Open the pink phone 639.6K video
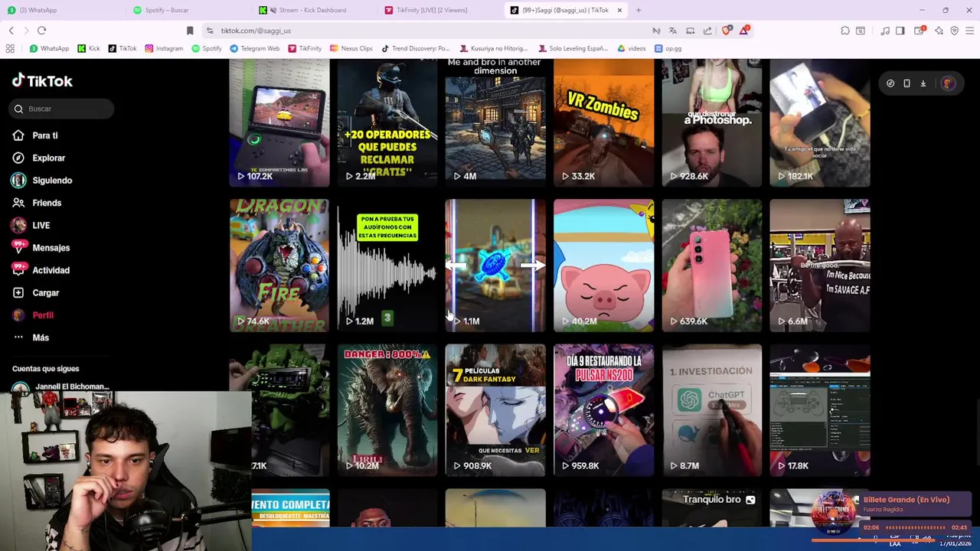The height and width of the screenshot is (551, 980). (x=712, y=266)
